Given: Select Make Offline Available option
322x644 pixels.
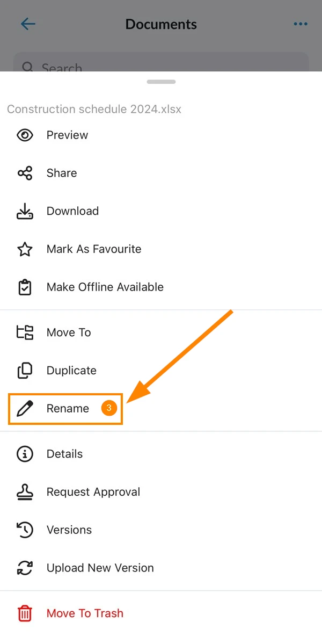Looking at the screenshot, I should pyautogui.click(x=161, y=287).
